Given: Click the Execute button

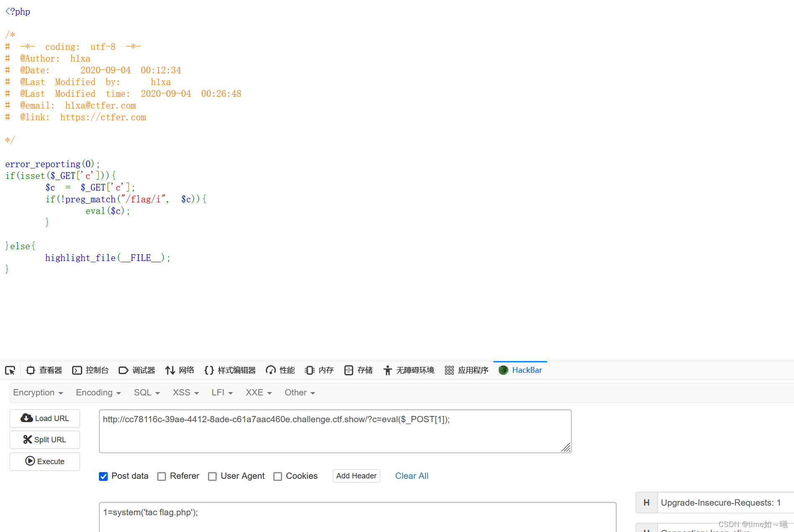Looking at the screenshot, I should pos(45,462).
